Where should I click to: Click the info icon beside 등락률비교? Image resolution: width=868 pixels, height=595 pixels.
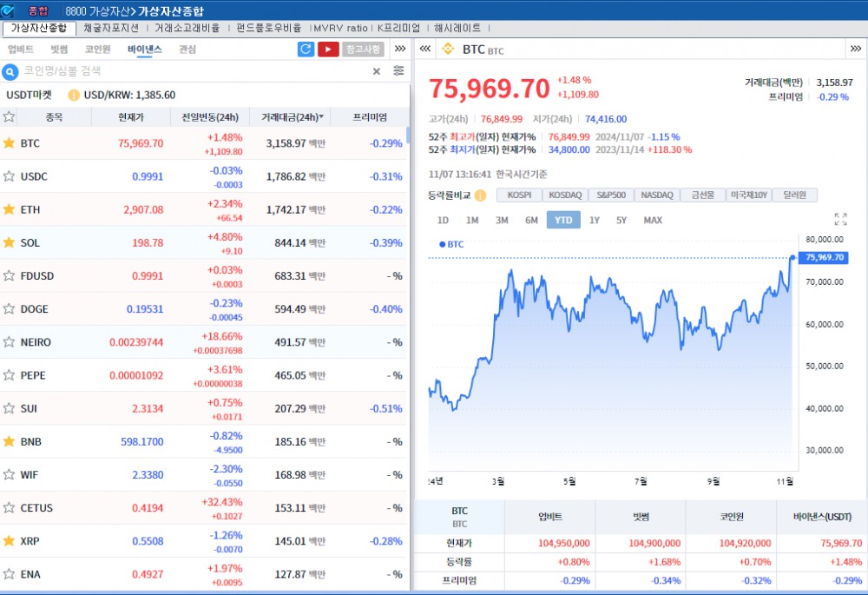[x=483, y=195]
